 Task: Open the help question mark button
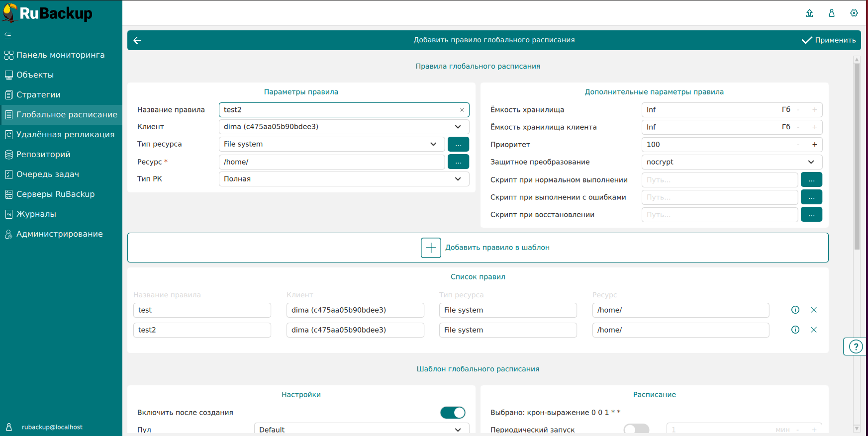point(856,347)
